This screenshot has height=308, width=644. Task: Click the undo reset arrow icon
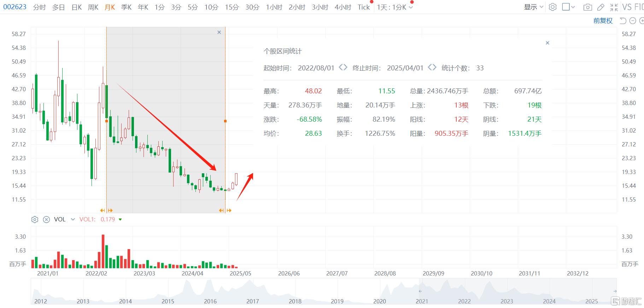pos(623,21)
